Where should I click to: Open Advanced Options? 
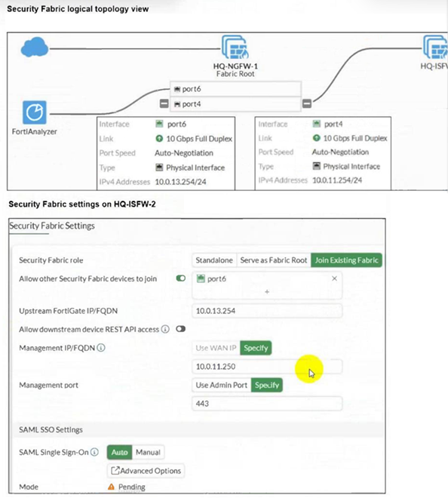146,471
